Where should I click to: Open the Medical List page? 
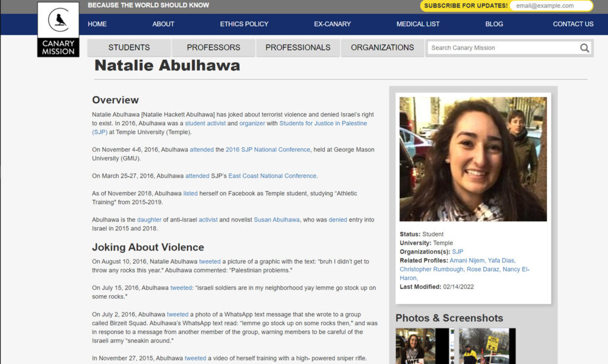coord(418,24)
